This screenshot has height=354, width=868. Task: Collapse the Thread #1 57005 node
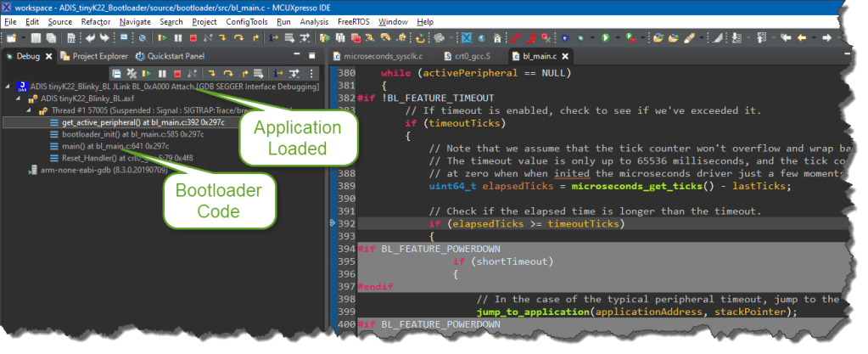[31, 110]
